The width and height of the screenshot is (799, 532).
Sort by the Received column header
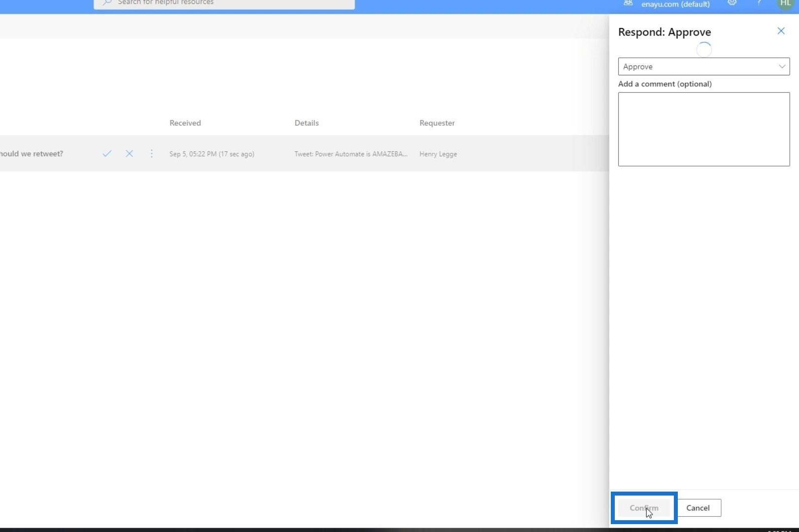pos(185,123)
